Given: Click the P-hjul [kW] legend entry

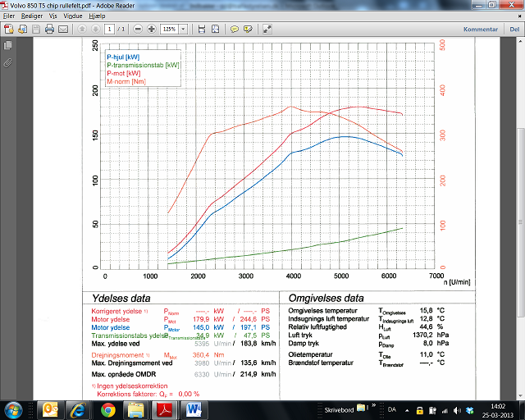Looking at the screenshot, I should pyautogui.click(x=123, y=57).
